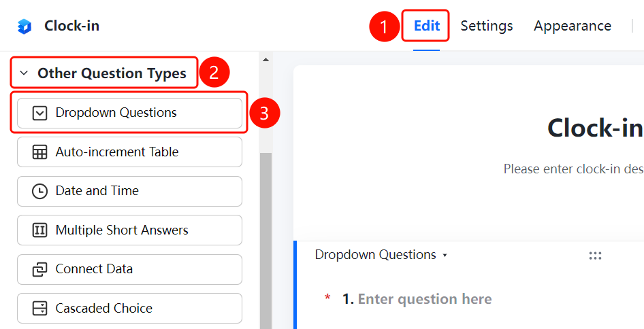
Task: Click the Clock-in app logo icon
Action: click(25, 27)
